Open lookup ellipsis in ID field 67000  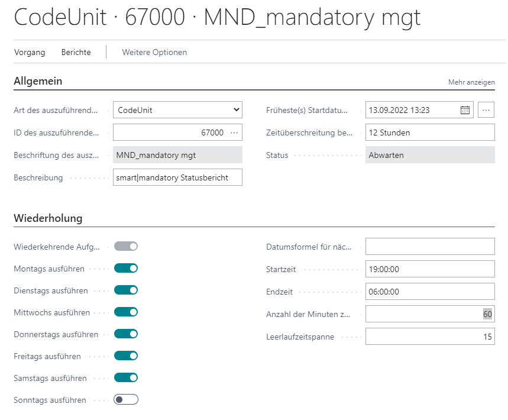pyautogui.click(x=234, y=133)
